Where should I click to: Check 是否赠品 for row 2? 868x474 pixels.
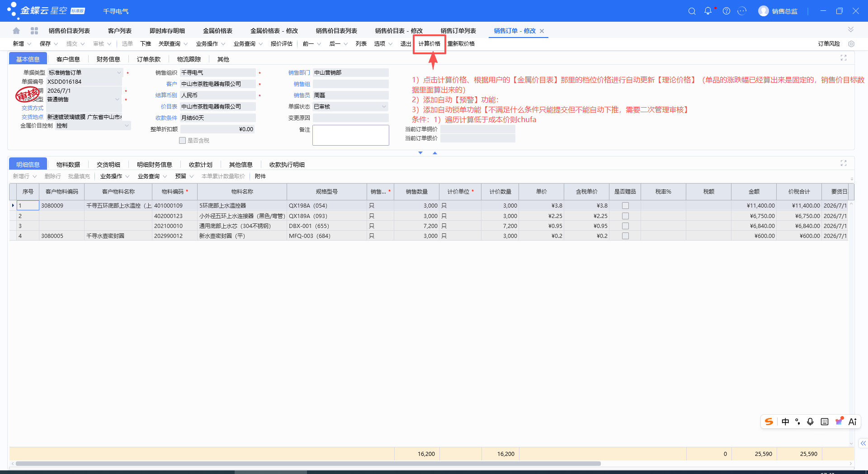pyautogui.click(x=625, y=216)
